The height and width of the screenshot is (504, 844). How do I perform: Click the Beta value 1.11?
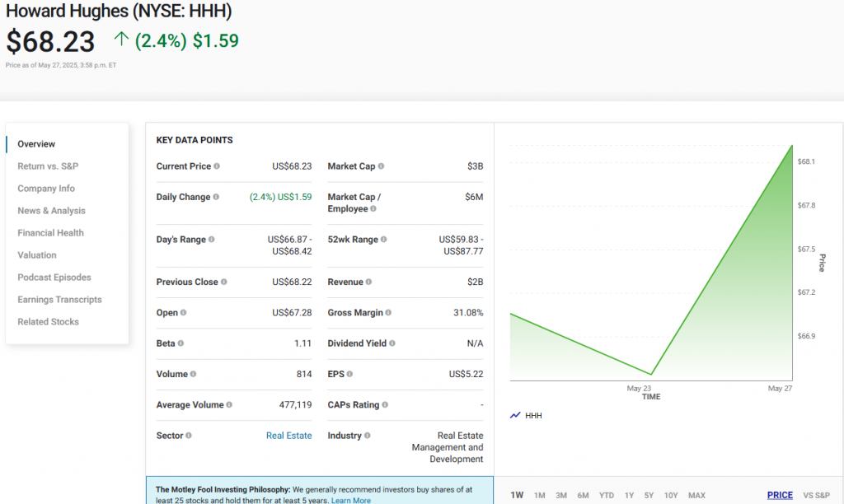pyautogui.click(x=303, y=343)
